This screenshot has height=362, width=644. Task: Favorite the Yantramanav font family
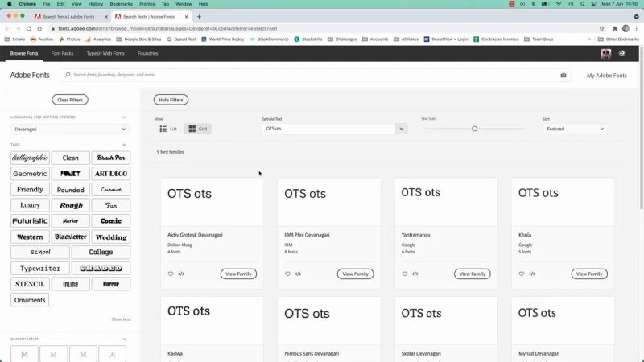[405, 274]
